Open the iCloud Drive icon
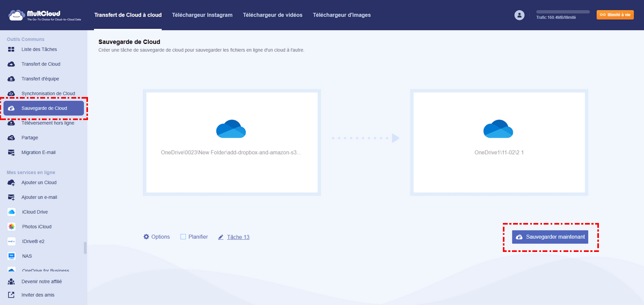The width and height of the screenshot is (644, 305). [11, 212]
